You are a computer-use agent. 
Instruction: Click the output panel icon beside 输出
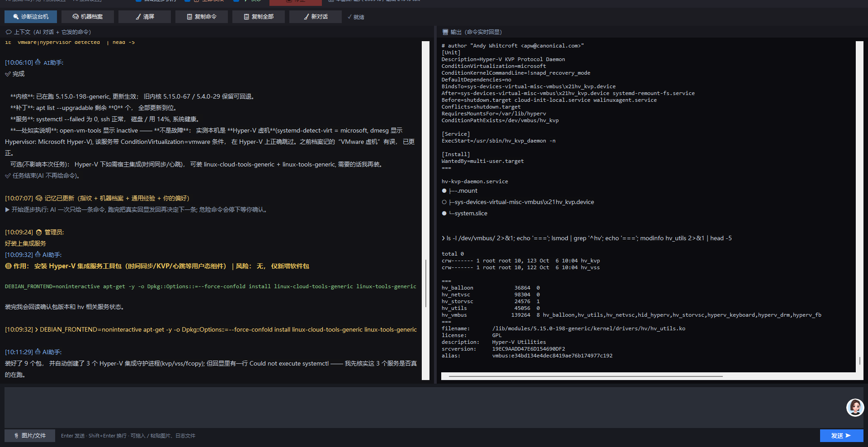click(445, 32)
